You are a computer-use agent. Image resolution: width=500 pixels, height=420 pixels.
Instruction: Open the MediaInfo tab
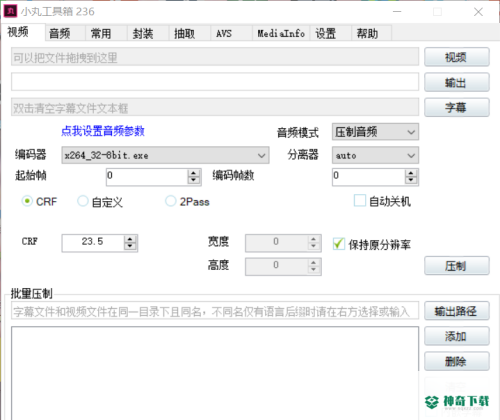click(x=281, y=33)
